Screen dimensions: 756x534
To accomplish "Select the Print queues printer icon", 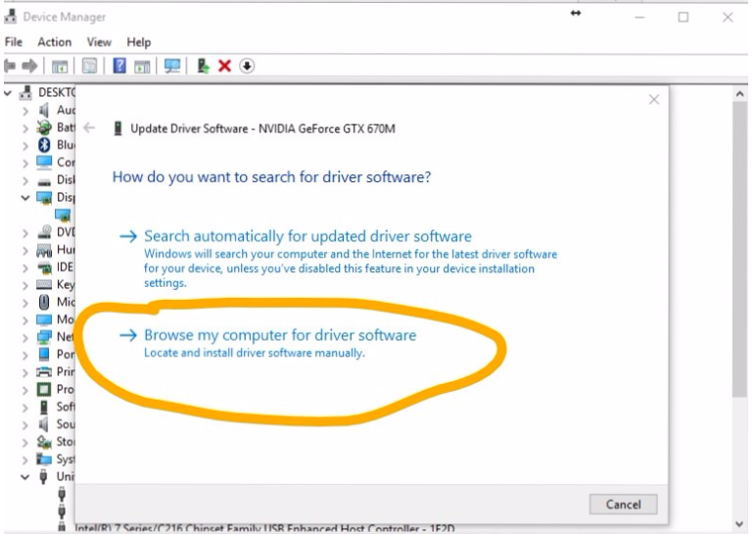I will (44, 371).
